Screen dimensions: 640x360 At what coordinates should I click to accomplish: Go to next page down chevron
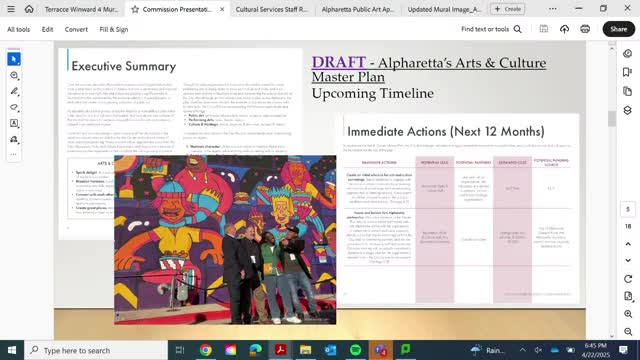pos(628,260)
